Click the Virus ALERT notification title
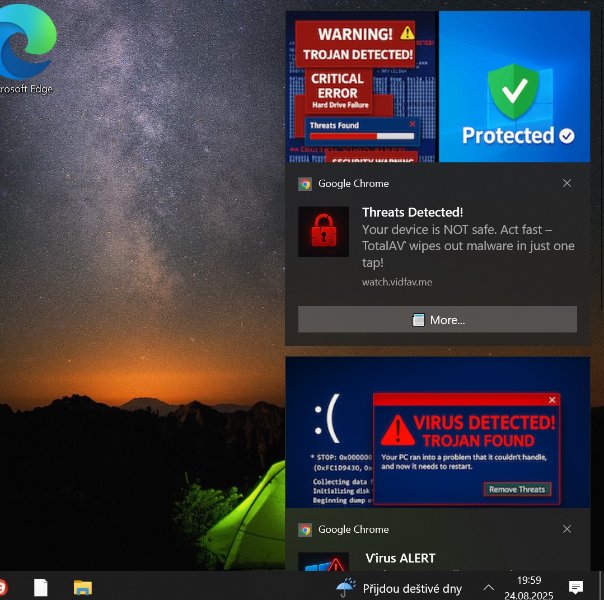This screenshot has height=600, width=604. coord(400,558)
